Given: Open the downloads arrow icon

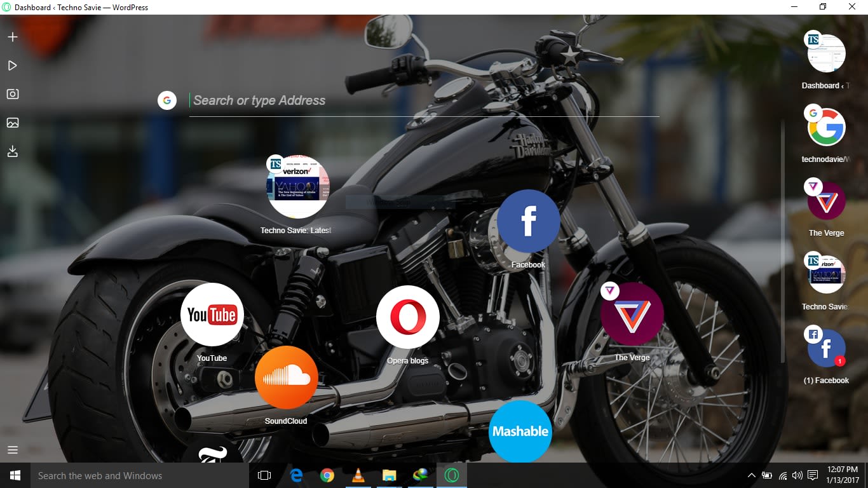Looking at the screenshot, I should click(12, 151).
